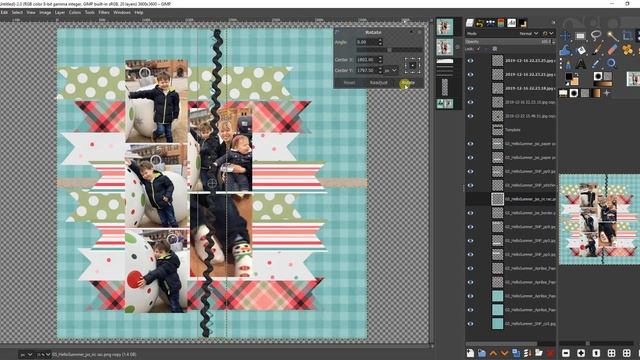Image resolution: width=640 pixels, height=360 pixels.
Task: Hide the 2019-12-22 15.46.31.jpg copy layer
Action: tap(470, 116)
